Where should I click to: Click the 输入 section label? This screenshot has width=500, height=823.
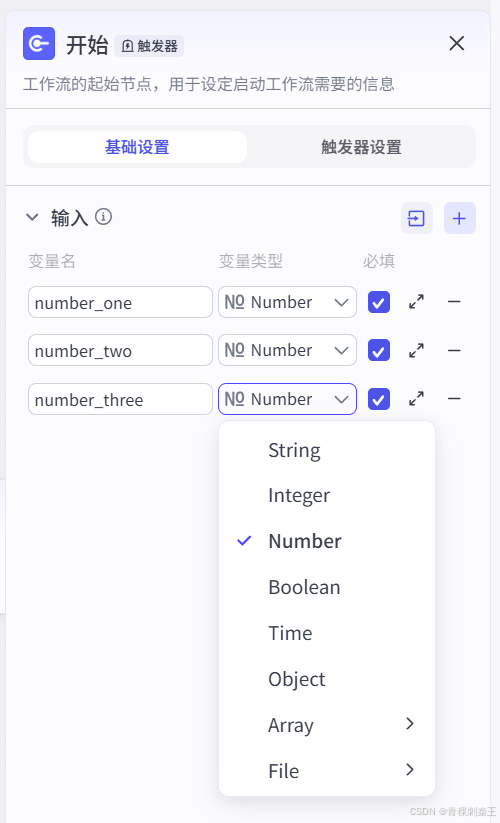(x=69, y=217)
